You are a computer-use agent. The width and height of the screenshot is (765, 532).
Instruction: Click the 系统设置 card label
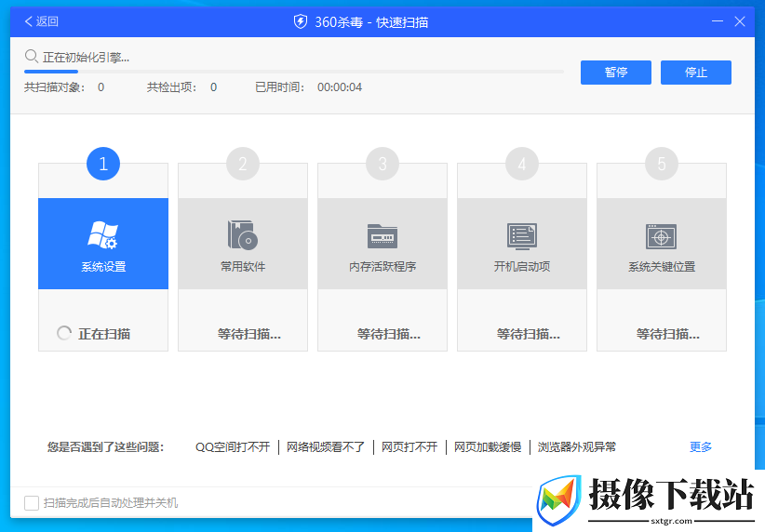pos(103,267)
